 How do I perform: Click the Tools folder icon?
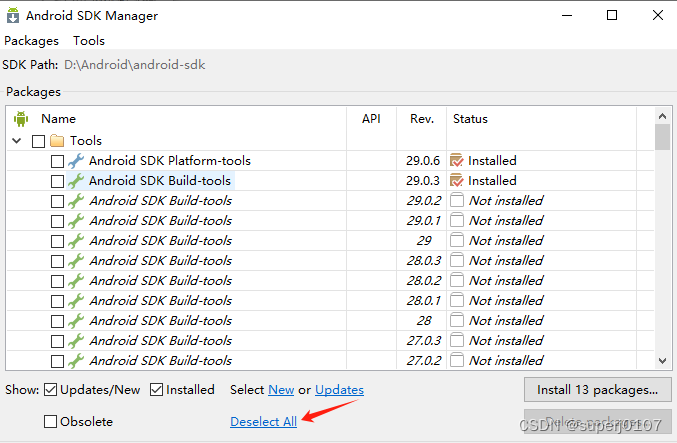(x=57, y=141)
